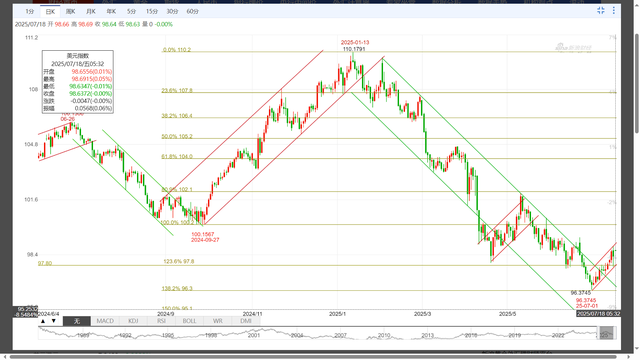Select the 周K weekly chart tab
Viewport: 640px width, 360px height.
click(70, 11)
